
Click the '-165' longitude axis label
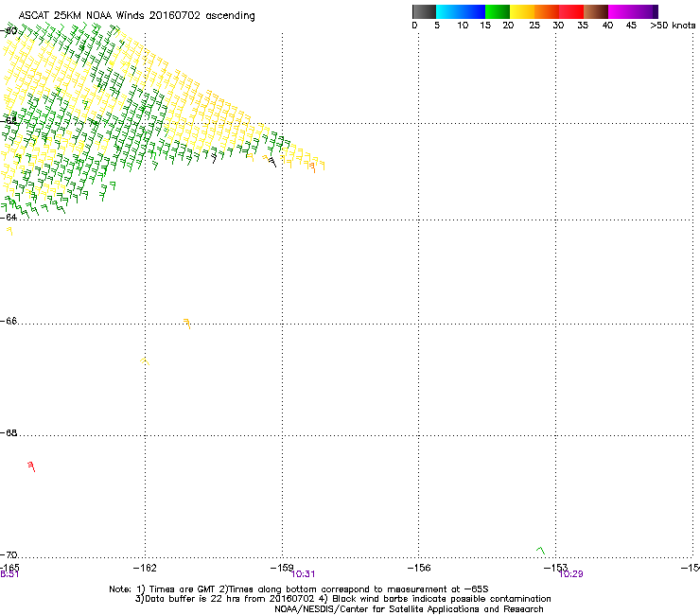click(x=9, y=568)
